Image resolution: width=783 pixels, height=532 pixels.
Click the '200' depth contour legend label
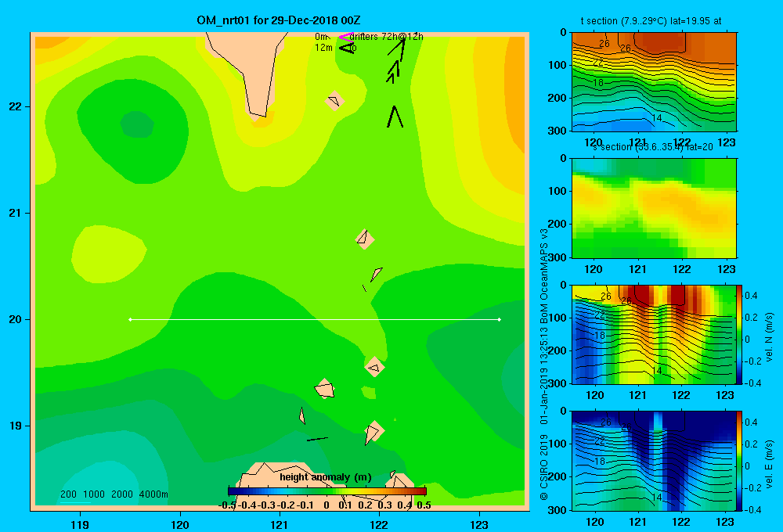click(x=68, y=494)
